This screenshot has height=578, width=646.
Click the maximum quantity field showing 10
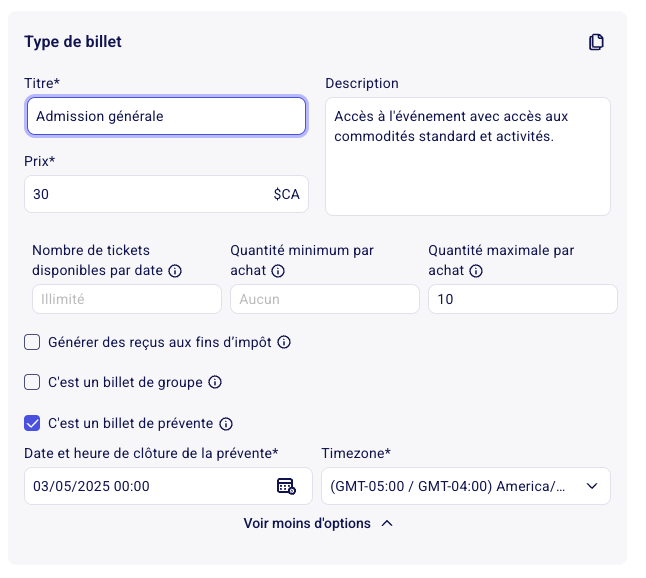(523, 299)
